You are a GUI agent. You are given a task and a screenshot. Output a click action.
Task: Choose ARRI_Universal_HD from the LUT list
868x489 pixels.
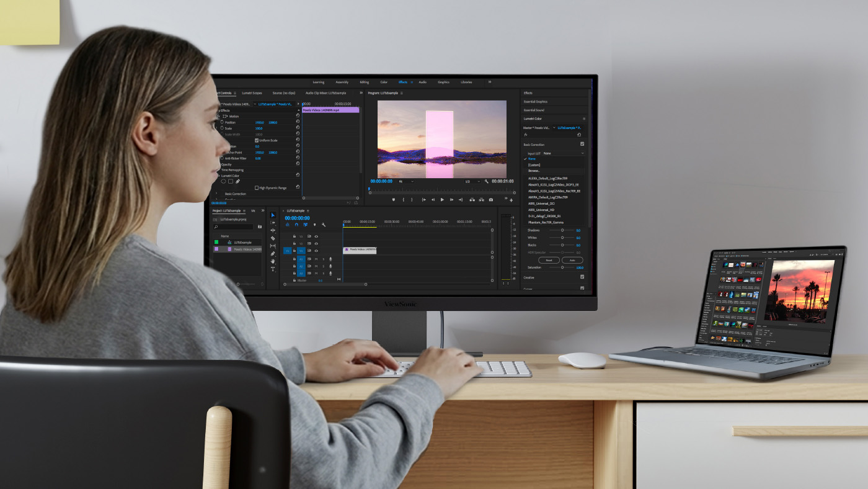pyautogui.click(x=541, y=210)
